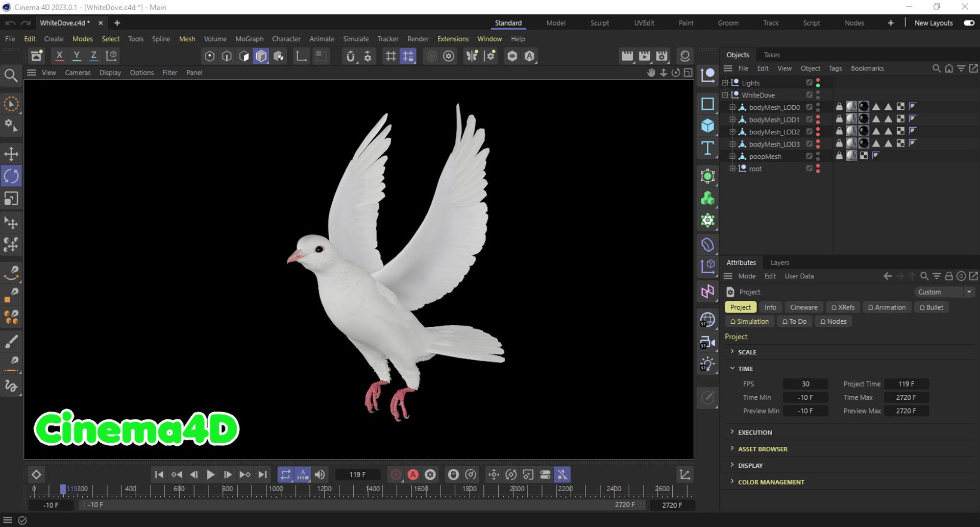Click material tag sphere on bodyMesh_LOD0
This screenshot has height=527, width=980.
click(x=851, y=106)
